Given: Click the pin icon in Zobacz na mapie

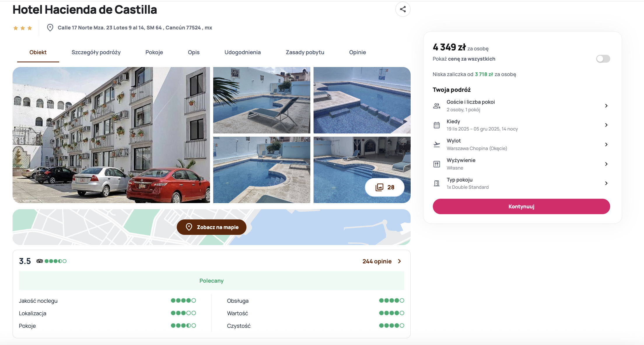Looking at the screenshot, I should pyautogui.click(x=189, y=227).
